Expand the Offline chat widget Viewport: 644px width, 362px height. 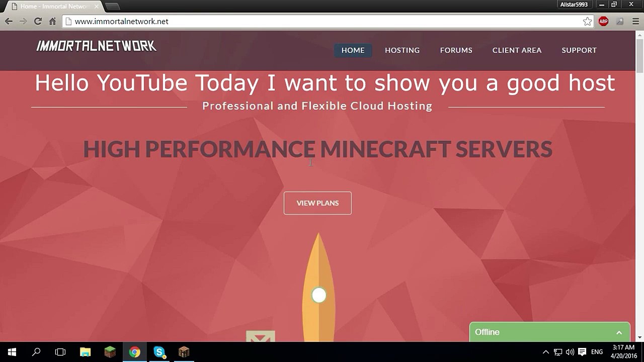coord(619,332)
